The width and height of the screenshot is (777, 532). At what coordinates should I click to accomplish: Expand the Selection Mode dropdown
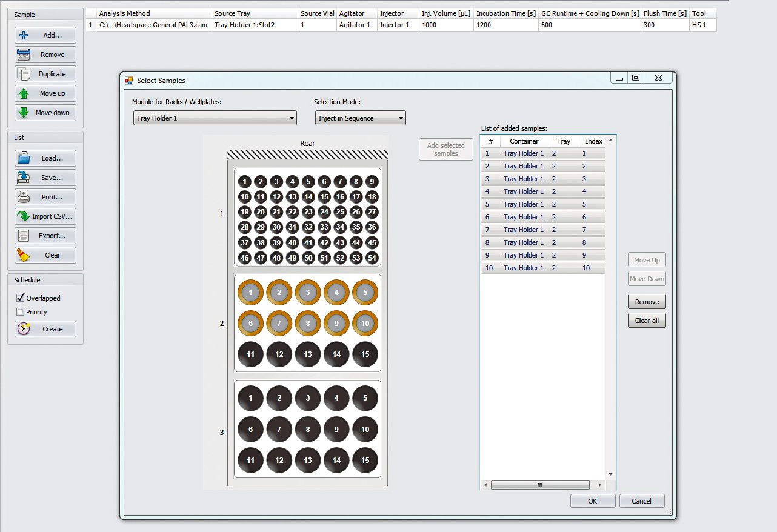click(x=360, y=118)
